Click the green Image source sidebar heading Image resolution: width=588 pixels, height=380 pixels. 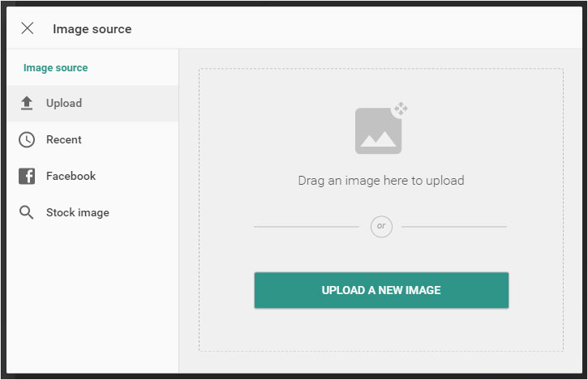[55, 68]
